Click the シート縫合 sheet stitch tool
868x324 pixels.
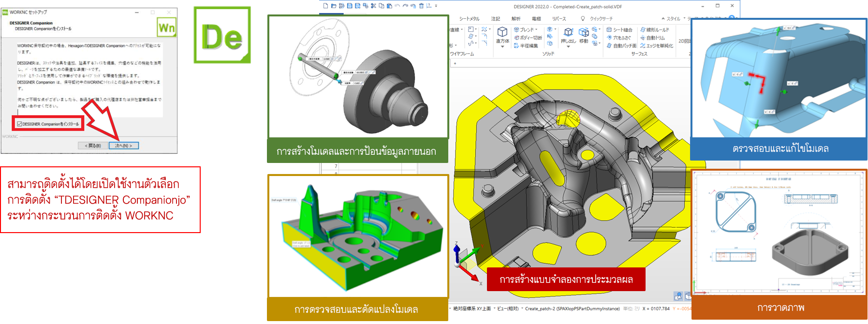tap(619, 29)
